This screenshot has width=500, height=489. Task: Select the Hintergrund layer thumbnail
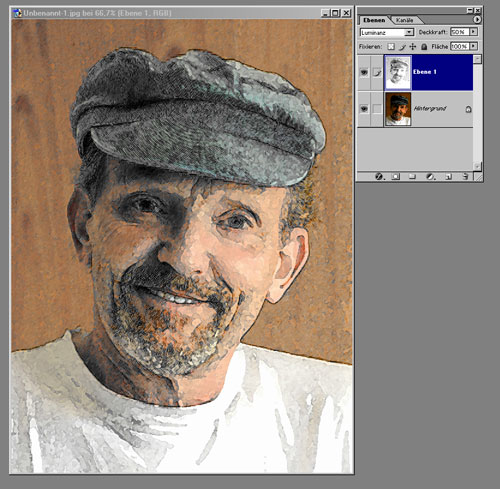398,109
